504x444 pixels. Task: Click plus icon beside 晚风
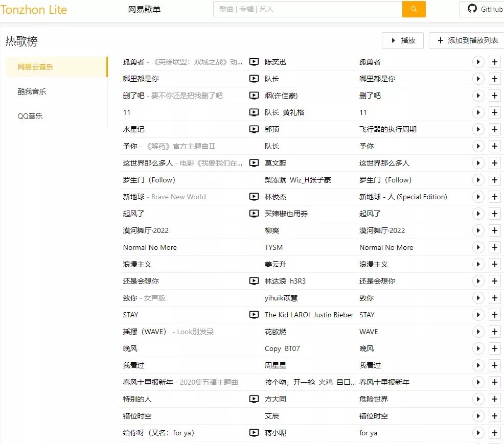click(x=494, y=348)
